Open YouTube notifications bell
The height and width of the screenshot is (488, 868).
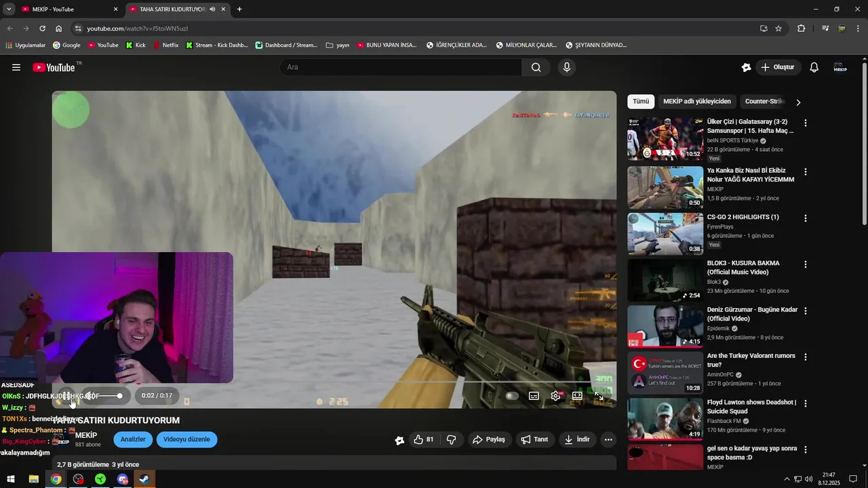point(814,67)
